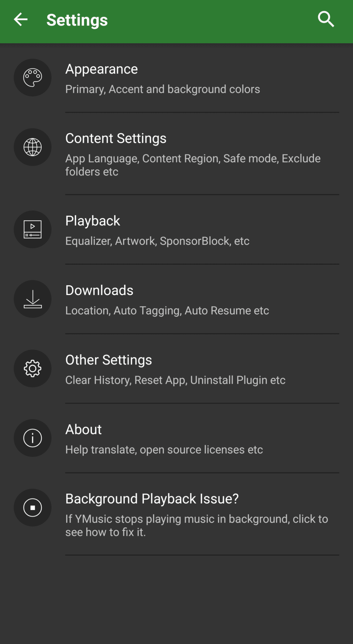Click the Content Settings globe icon

click(x=32, y=147)
